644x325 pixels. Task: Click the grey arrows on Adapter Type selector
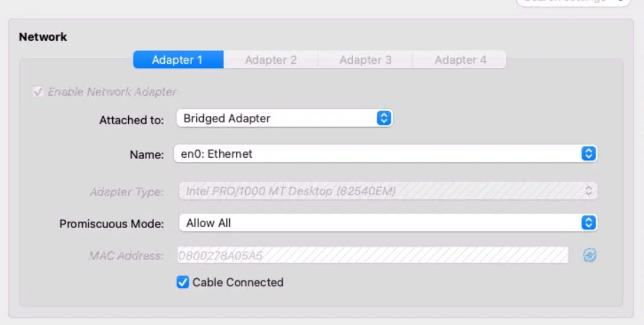tap(588, 191)
